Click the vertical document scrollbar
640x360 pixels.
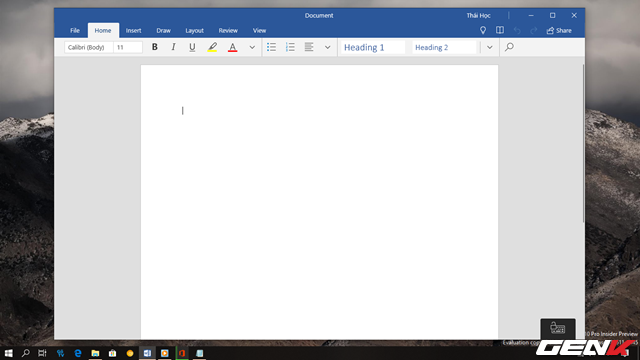583,143
